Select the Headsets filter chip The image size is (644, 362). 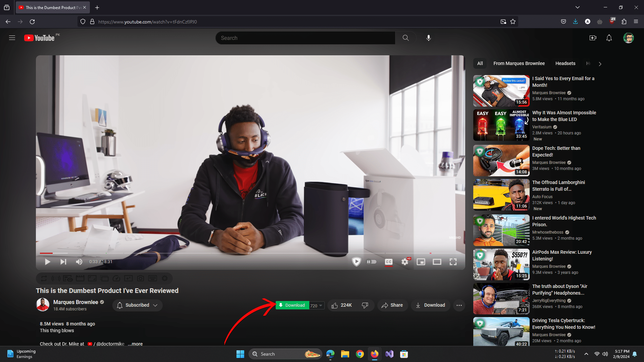tap(565, 63)
